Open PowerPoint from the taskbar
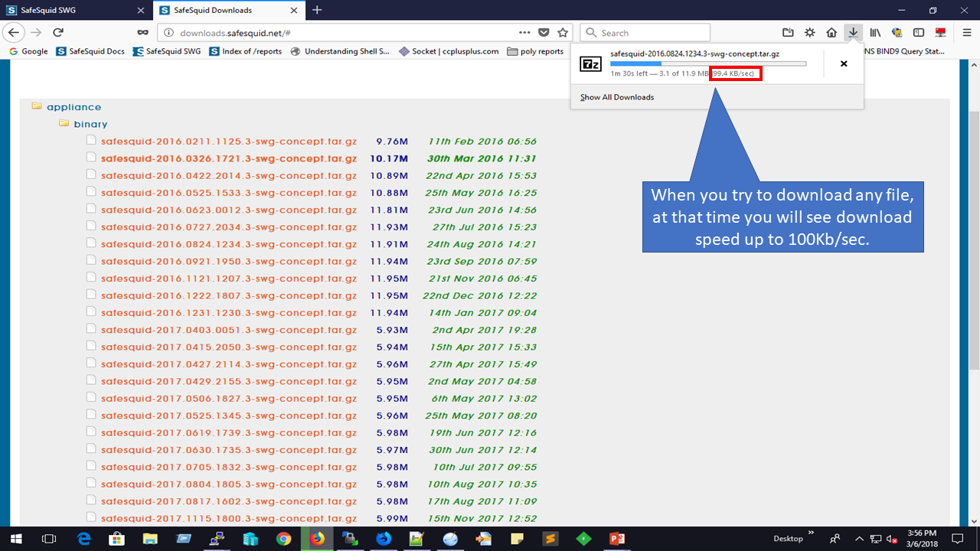The height and width of the screenshot is (551, 980). tap(617, 539)
